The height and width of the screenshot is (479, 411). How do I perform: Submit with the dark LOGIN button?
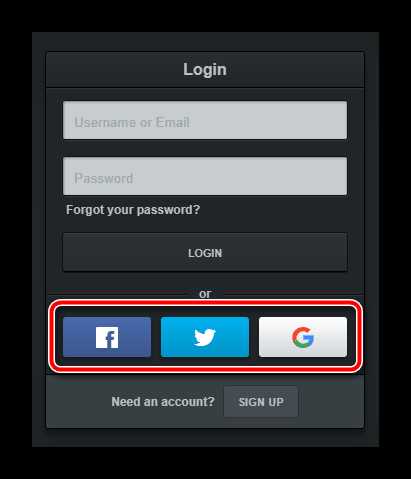(205, 253)
